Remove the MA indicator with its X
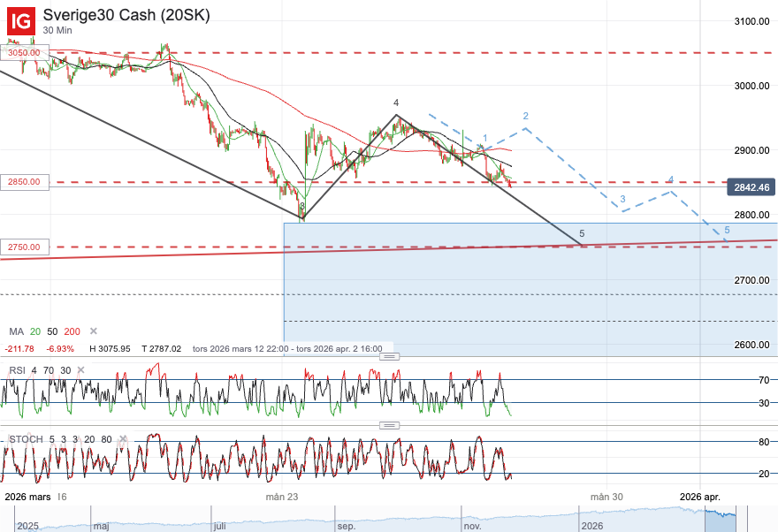This screenshot has width=778, height=532. [94, 331]
